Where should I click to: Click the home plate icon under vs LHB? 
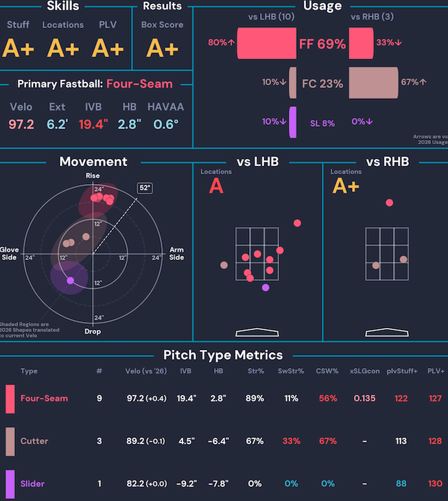click(257, 332)
